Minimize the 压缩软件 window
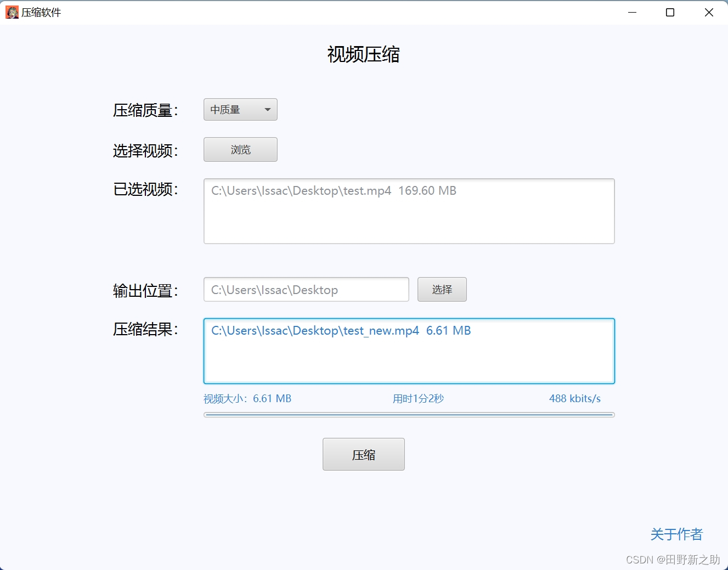The image size is (728, 570). pos(632,12)
